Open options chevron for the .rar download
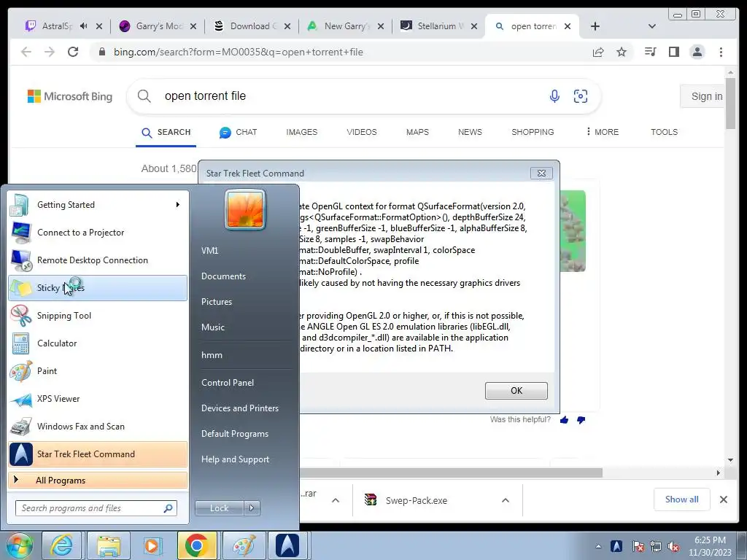 (x=336, y=500)
